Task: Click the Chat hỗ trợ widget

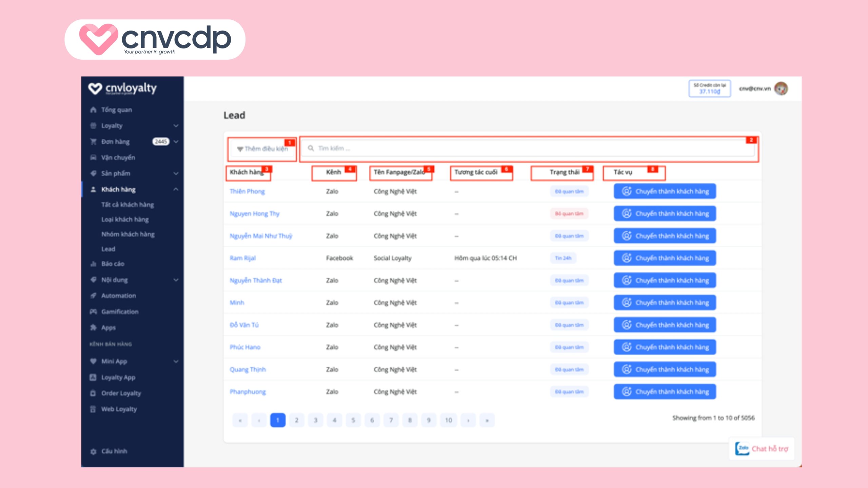Action: point(762,448)
